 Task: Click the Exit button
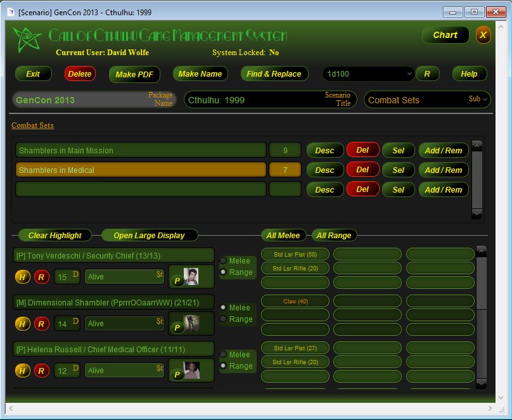(34, 73)
